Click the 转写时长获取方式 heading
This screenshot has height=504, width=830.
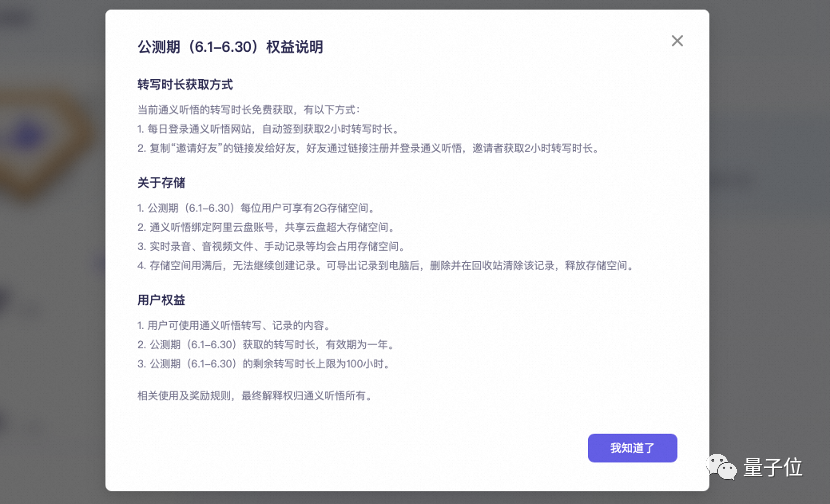tap(185, 84)
